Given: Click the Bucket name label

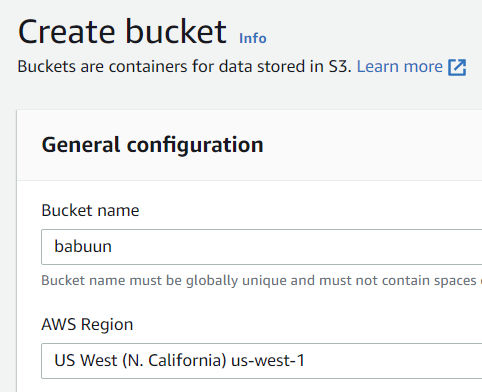Looking at the screenshot, I should coord(90,210).
